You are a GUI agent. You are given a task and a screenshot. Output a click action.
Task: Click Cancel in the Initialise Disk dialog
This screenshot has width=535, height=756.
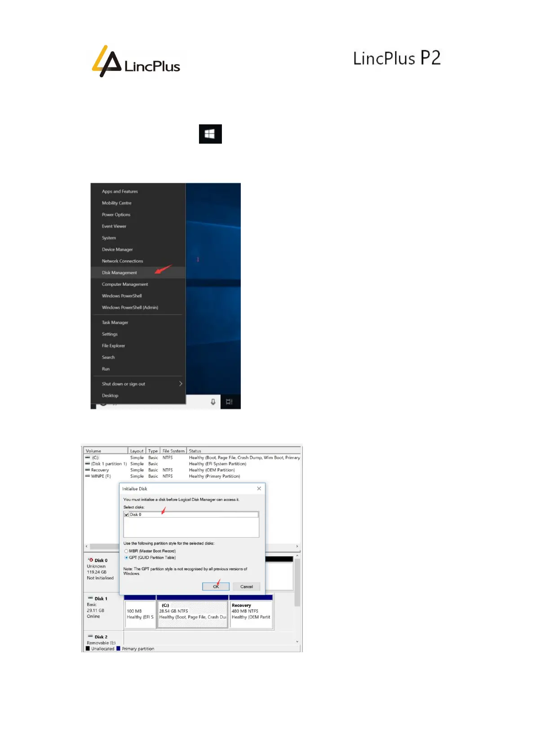[247, 586]
